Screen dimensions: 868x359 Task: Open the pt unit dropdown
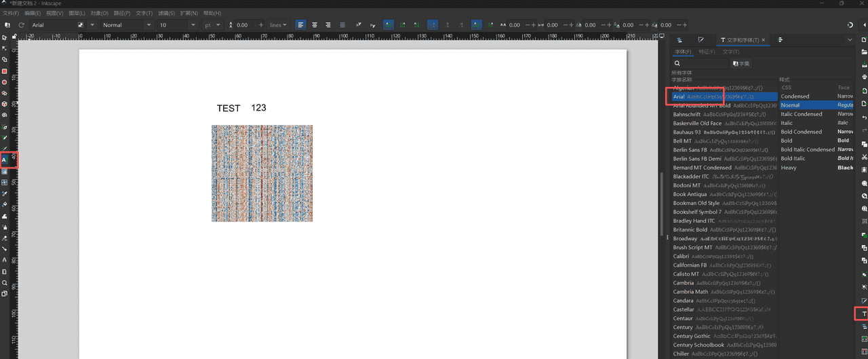[212, 25]
